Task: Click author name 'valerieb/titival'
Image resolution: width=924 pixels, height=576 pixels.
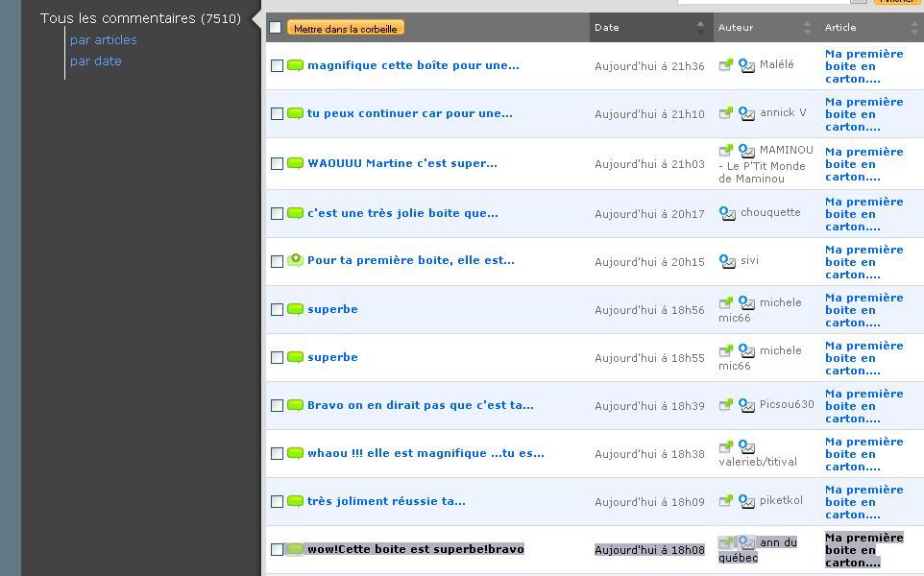Action: pos(758,462)
